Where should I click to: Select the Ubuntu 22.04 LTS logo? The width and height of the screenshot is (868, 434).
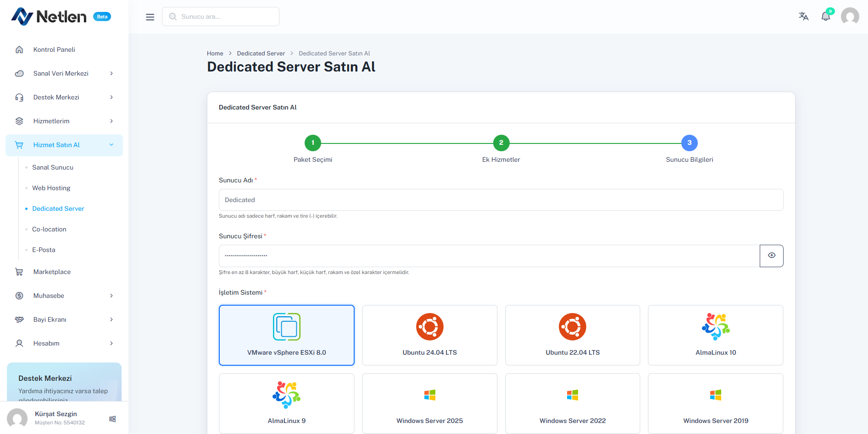point(573,327)
